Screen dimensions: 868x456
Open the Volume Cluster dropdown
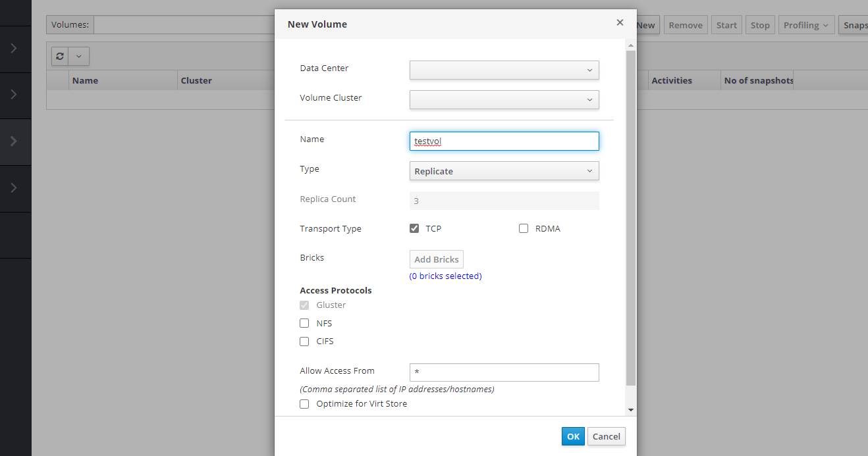tap(504, 99)
